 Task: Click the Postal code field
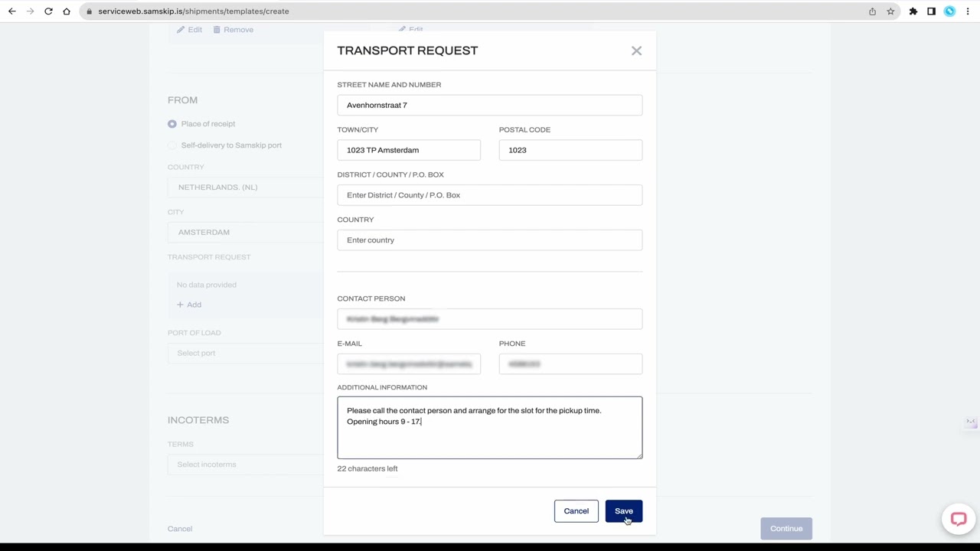pyautogui.click(x=570, y=150)
